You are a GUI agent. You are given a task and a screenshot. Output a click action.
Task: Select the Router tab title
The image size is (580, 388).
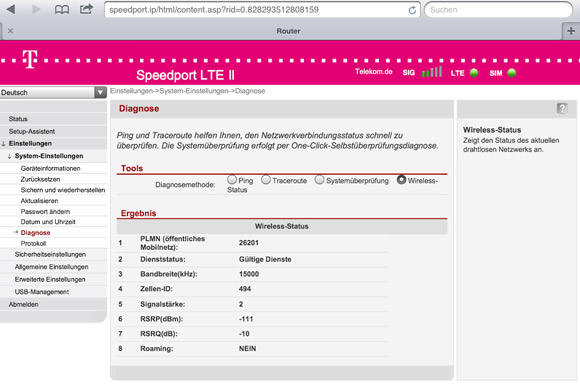tap(288, 31)
